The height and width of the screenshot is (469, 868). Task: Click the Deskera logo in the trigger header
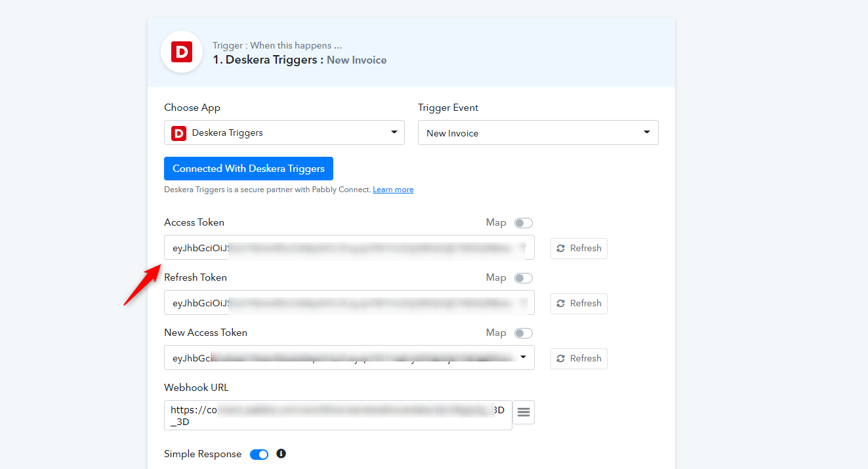tap(182, 52)
